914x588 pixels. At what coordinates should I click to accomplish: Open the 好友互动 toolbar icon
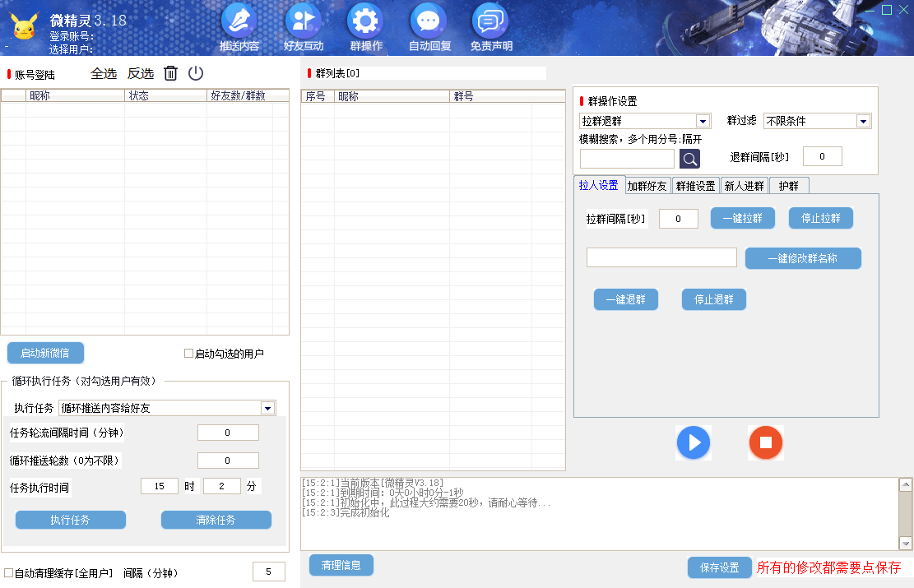click(303, 27)
